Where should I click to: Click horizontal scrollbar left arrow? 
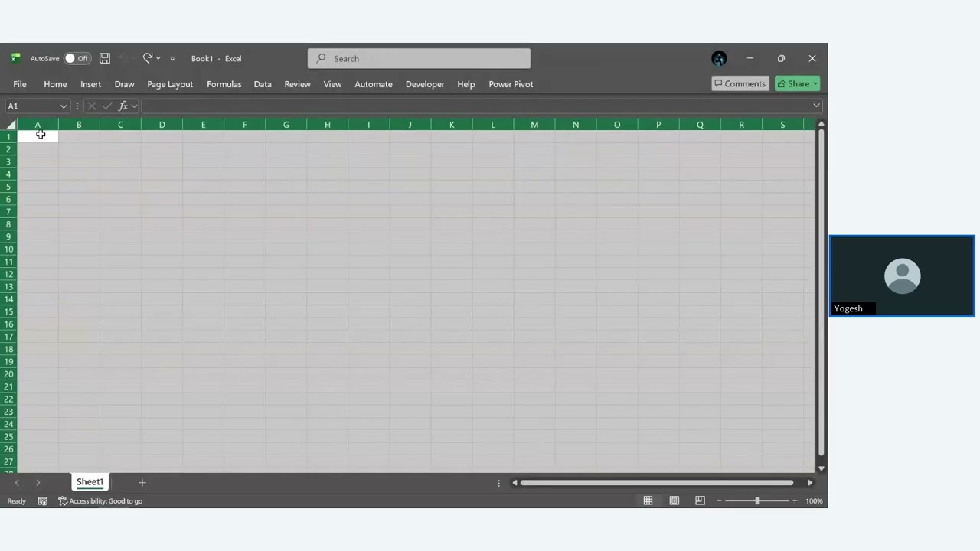tap(514, 483)
